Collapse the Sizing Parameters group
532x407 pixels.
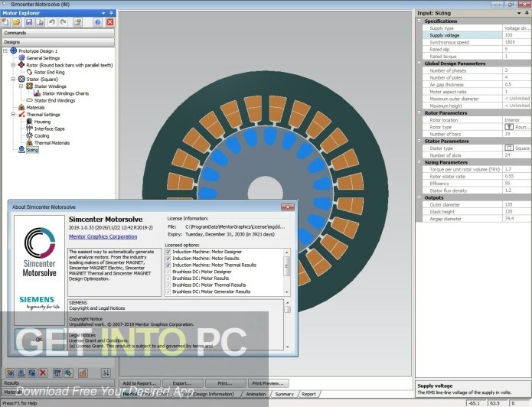419,162
